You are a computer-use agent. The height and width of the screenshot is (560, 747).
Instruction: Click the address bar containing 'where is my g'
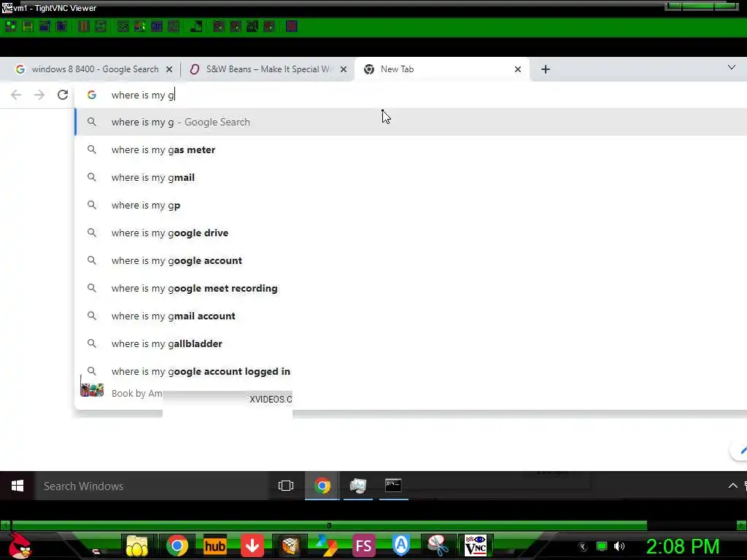[x=411, y=95]
